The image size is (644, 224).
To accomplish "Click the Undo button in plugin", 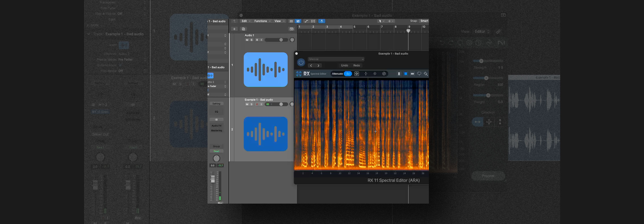I will [x=345, y=65].
